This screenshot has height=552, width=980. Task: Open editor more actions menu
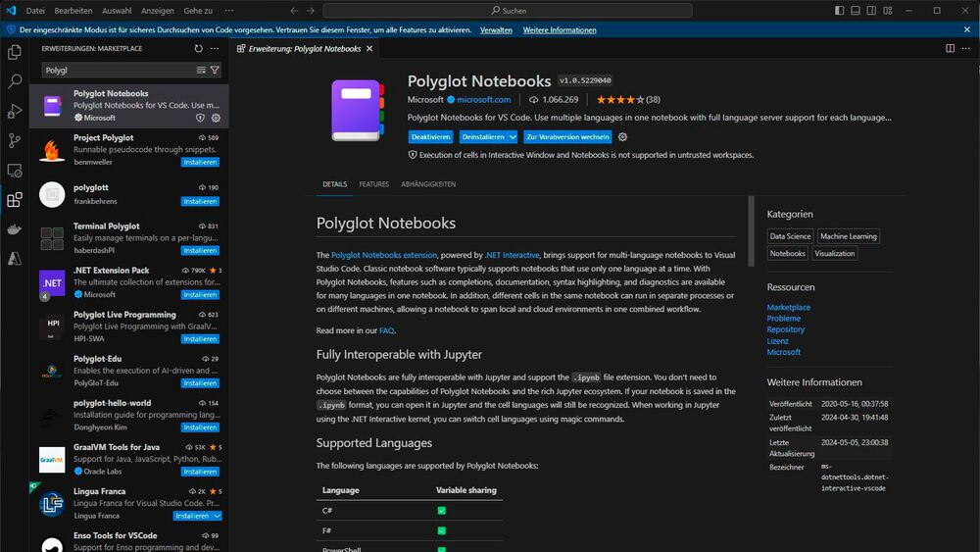(966, 48)
